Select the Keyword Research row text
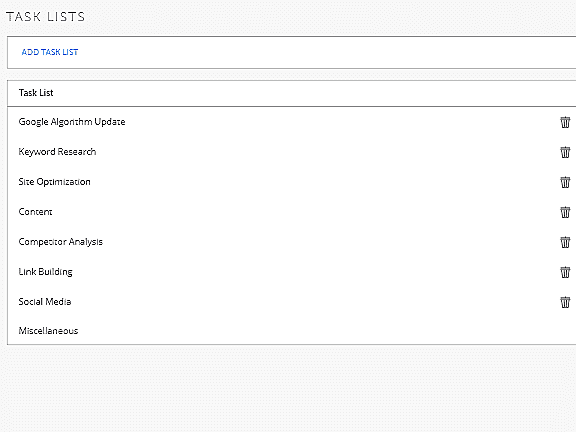The image size is (576, 432). pyautogui.click(x=57, y=152)
